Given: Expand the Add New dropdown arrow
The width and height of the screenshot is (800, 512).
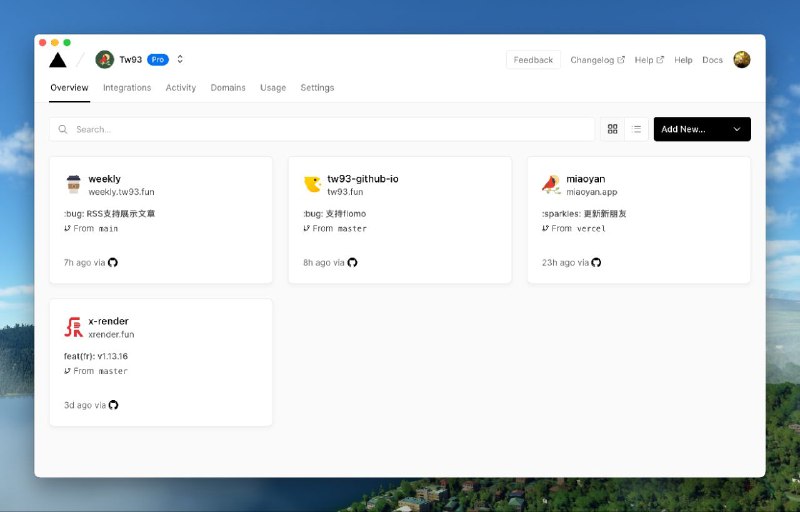Looking at the screenshot, I should click(x=737, y=130).
